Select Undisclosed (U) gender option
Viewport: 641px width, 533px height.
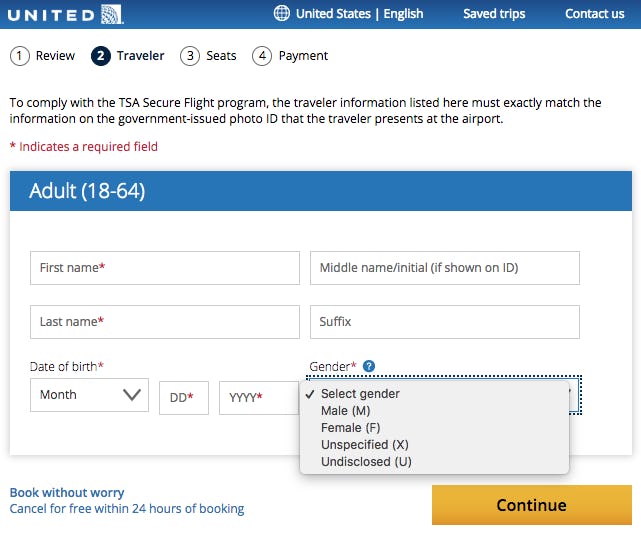point(366,462)
